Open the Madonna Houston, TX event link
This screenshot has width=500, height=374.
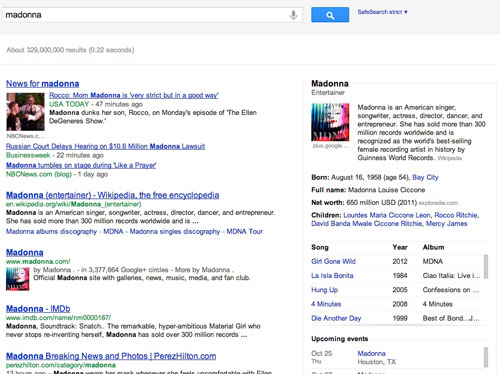pos(371,353)
